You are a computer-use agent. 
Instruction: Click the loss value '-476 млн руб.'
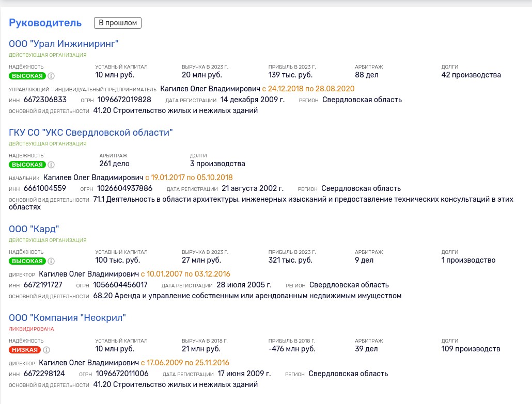coord(292,349)
